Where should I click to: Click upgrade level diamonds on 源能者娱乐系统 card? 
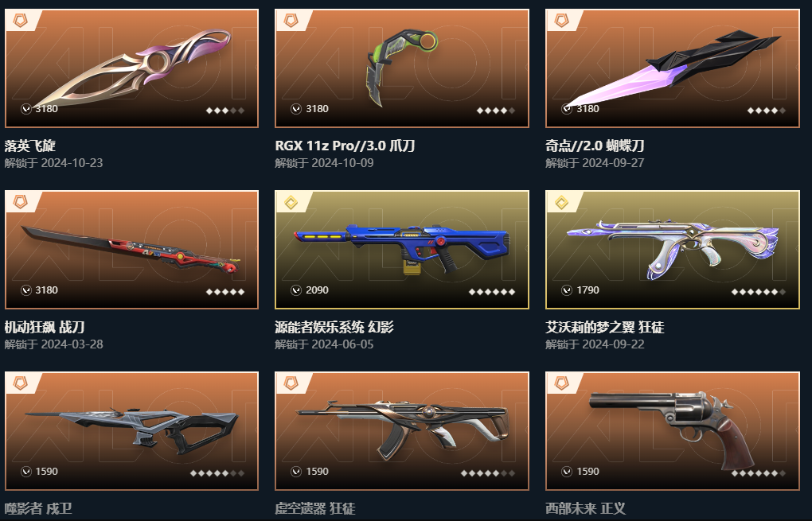pyautogui.click(x=492, y=292)
